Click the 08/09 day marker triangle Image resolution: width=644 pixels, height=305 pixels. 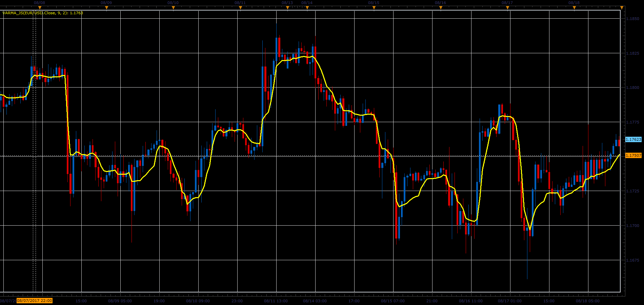tap(106, 7)
